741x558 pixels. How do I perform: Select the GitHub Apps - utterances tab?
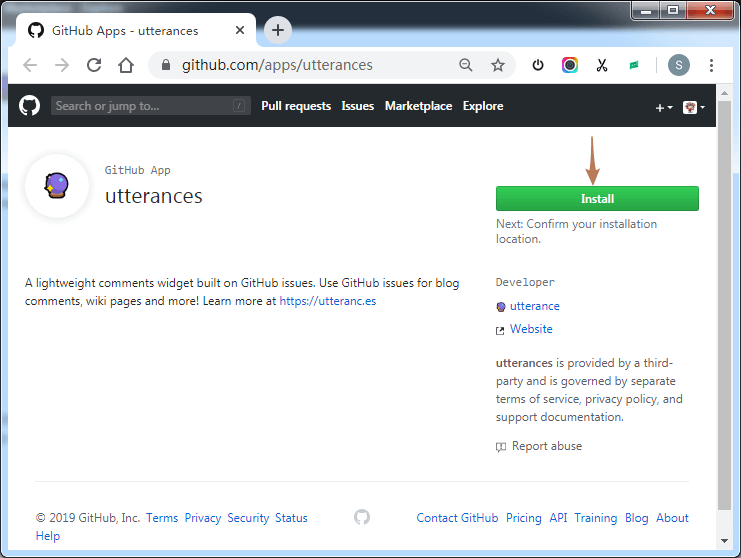pyautogui.click(x=136, y=30)
